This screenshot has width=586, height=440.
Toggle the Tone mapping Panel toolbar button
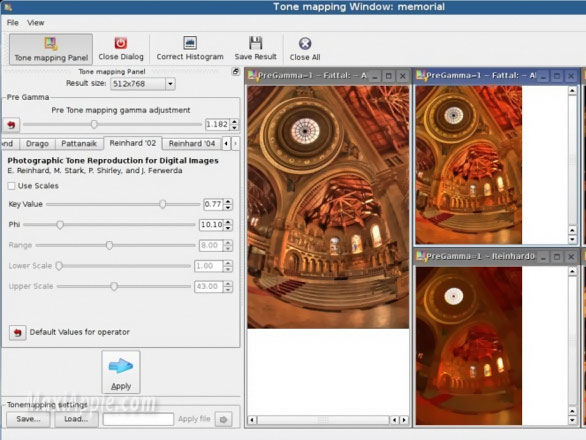click(x=51, y=49)
